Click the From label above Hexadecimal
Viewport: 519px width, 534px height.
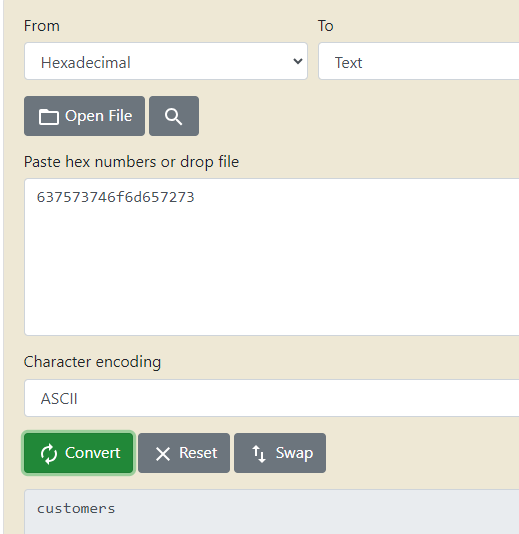click(x=42, y=26)
